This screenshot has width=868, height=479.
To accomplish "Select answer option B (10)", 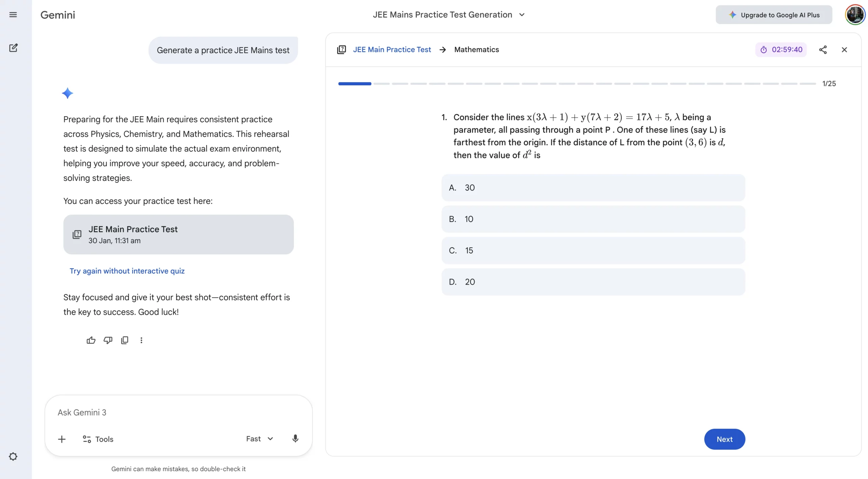I will point(593,219).
